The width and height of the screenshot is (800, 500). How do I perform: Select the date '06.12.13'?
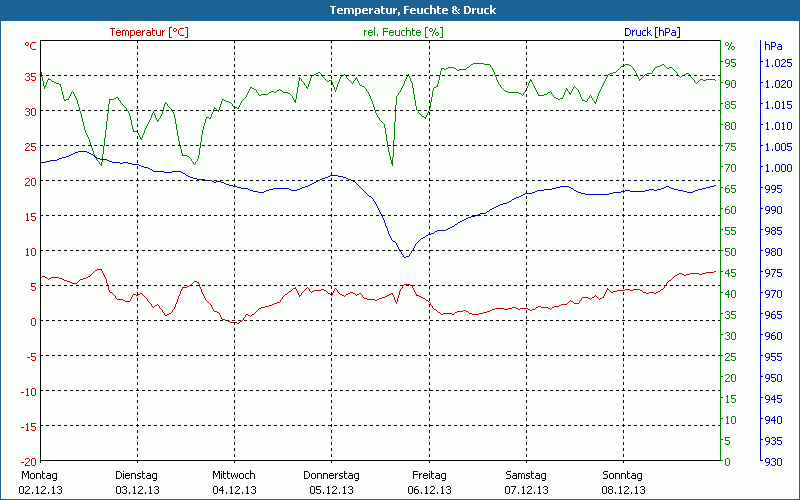(x=429, y=490)
